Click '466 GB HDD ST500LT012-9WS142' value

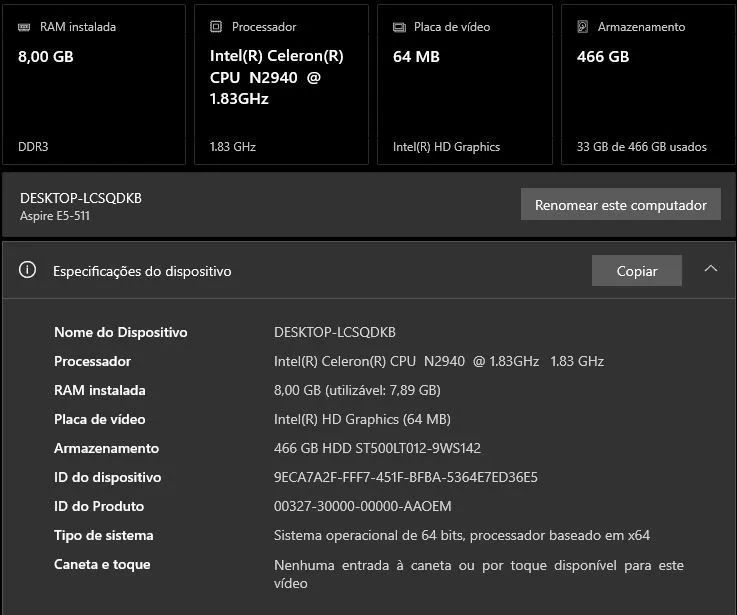377,448
